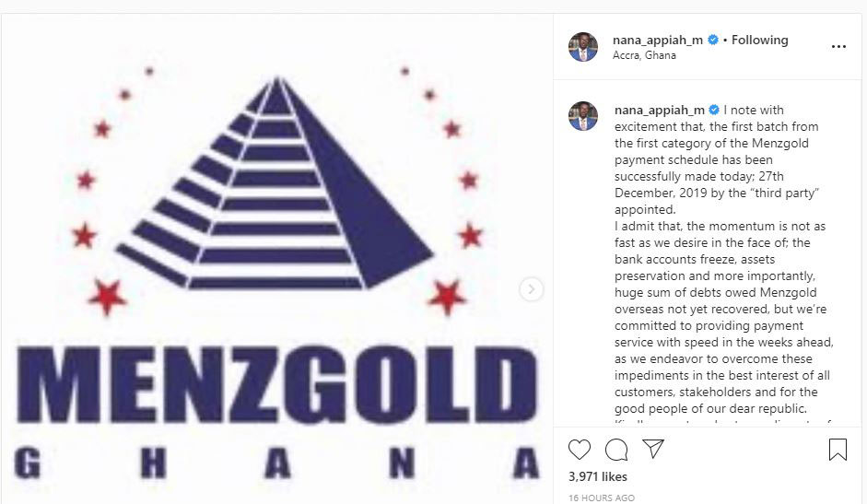Click the MENZGOLD wordmark in the image

(277, 384)
